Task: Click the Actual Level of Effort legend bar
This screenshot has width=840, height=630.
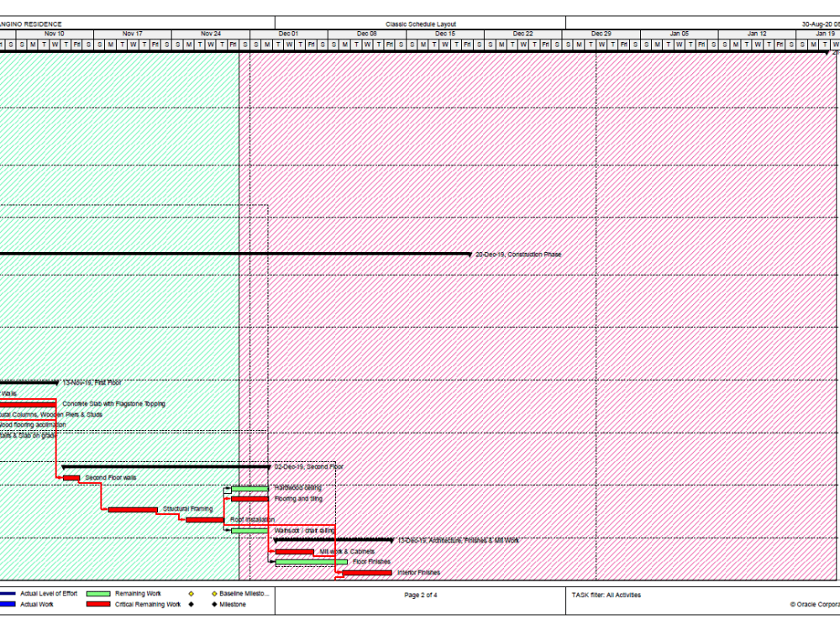Action: 8,594
